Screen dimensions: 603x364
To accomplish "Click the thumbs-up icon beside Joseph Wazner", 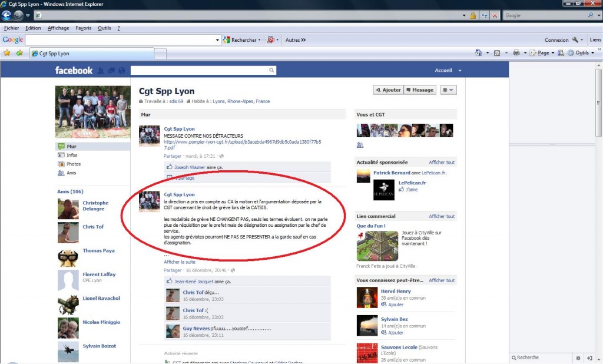I will click(169, 167).
